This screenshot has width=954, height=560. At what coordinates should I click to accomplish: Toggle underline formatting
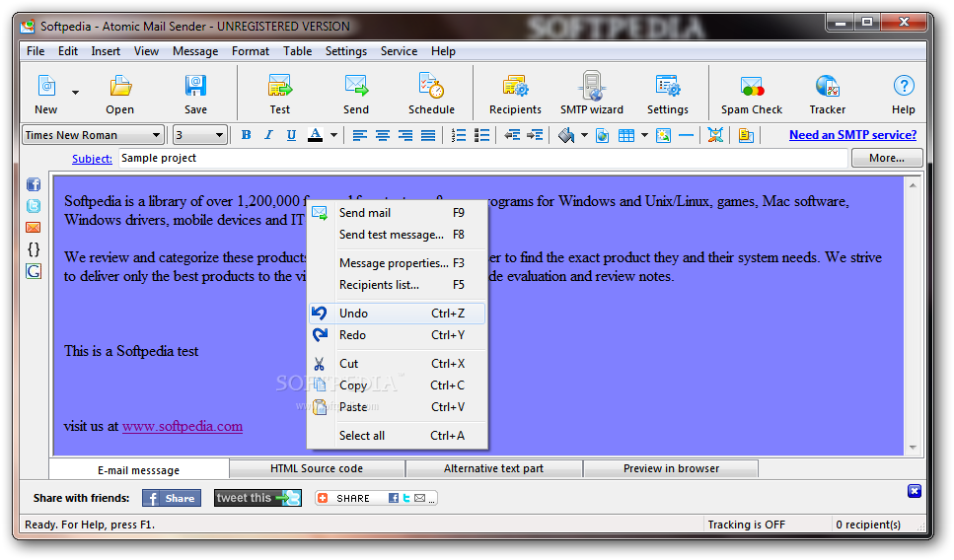291,135
